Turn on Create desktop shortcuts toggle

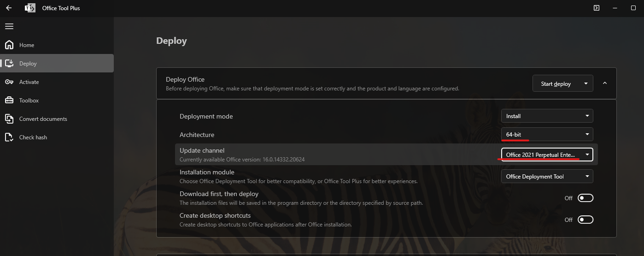click(x=585, y=220)
